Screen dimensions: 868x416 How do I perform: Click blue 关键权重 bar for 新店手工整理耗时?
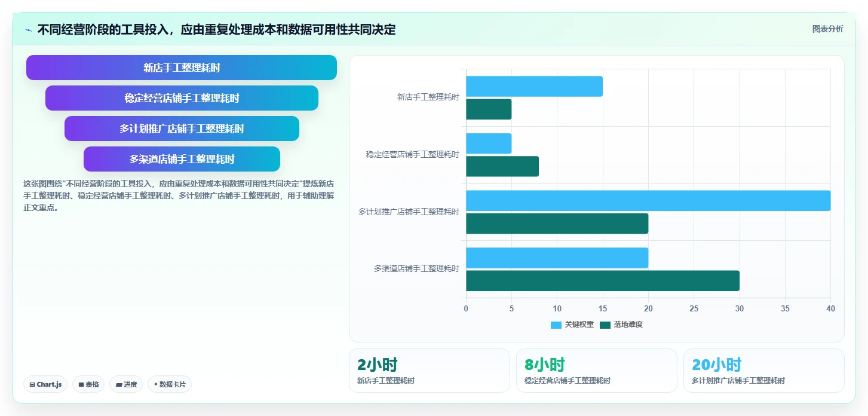click(x=534, y=86)
